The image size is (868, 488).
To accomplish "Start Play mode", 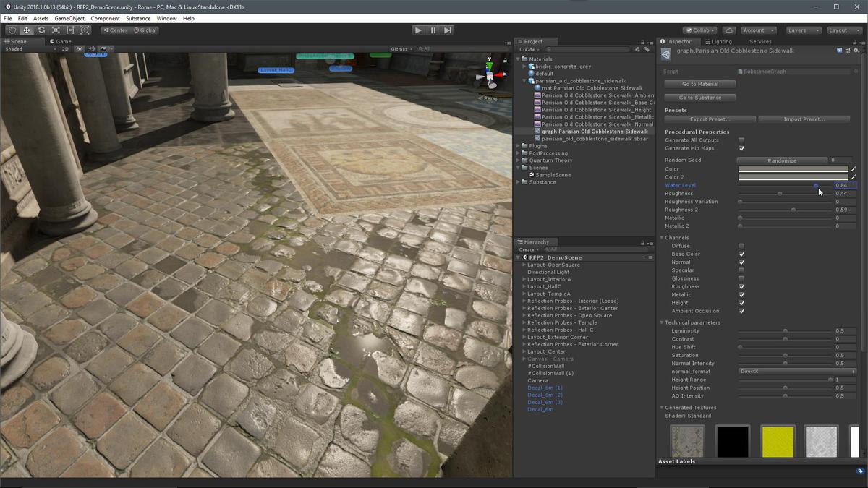I will point(418,30).
